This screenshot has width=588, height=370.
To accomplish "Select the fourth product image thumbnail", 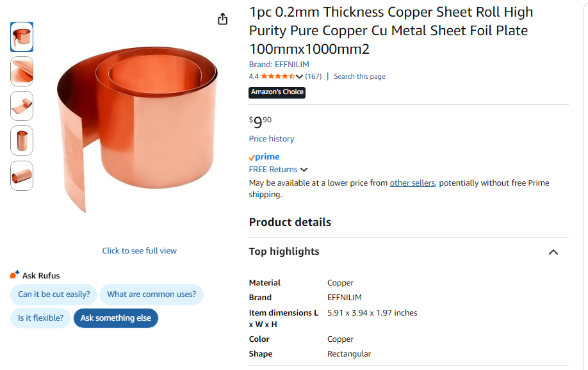I will click(21, 140).
